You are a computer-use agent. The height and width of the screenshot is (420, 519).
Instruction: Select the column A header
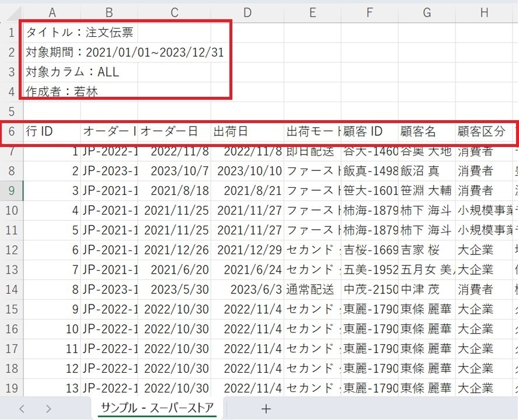coord(52,12)
